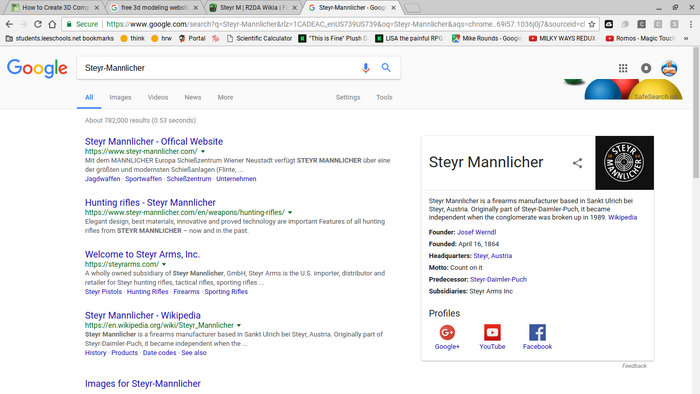This screenshot has width=700, height=394.
Task: Open the Chrome three-dot menu
Action: click(x=691, y=24)
